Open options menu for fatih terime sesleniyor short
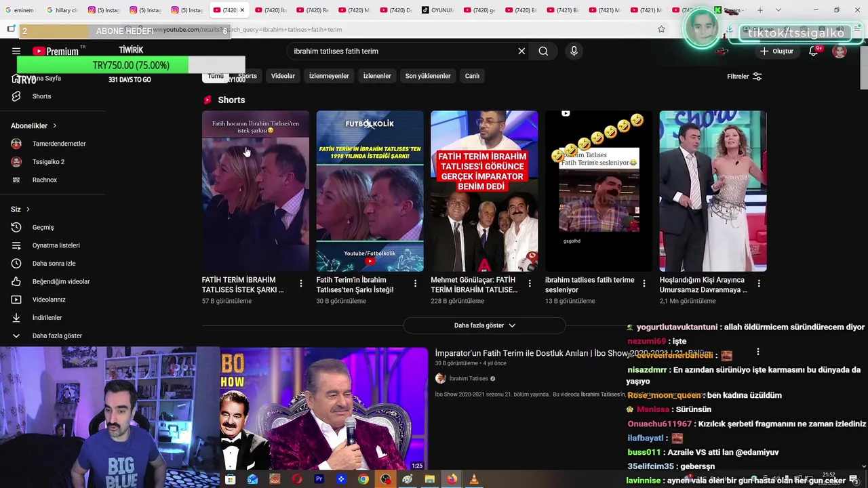The height and width of the screenshot is (488, 868). click(644, 283)
